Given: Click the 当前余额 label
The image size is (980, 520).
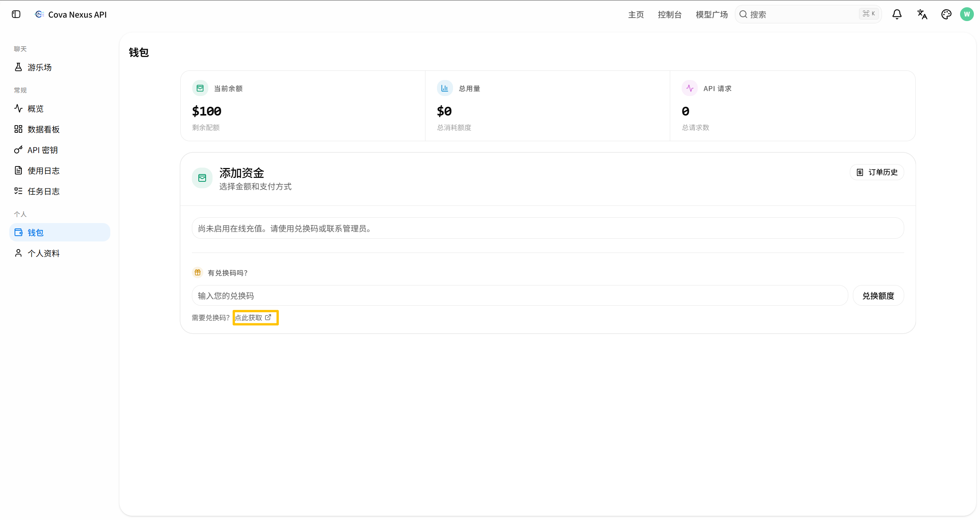Looking at the screenshot, I should [x=228, y=88].
